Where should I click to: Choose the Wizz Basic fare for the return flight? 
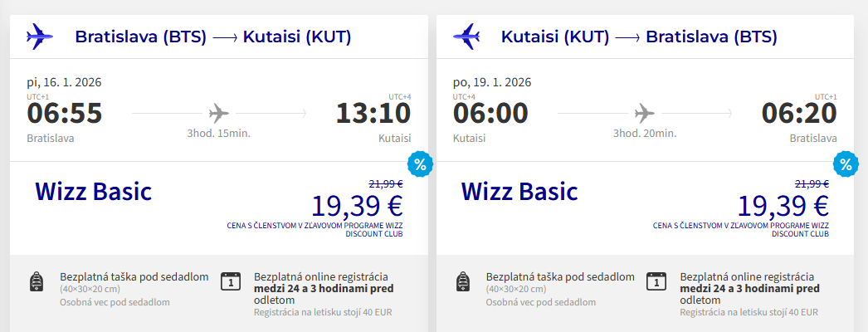click(519, 192)
